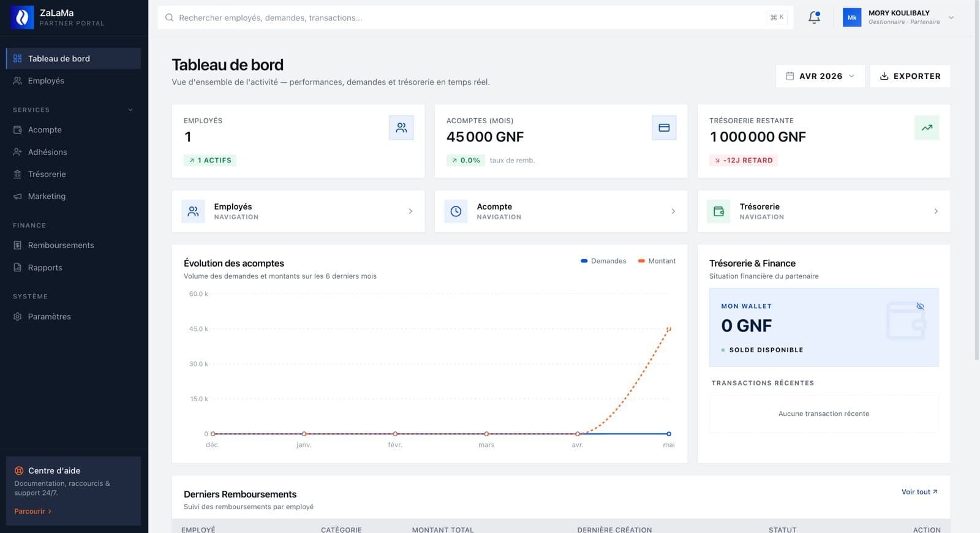
Task: Click the Parcourir help link
Action: coord(32,511)
